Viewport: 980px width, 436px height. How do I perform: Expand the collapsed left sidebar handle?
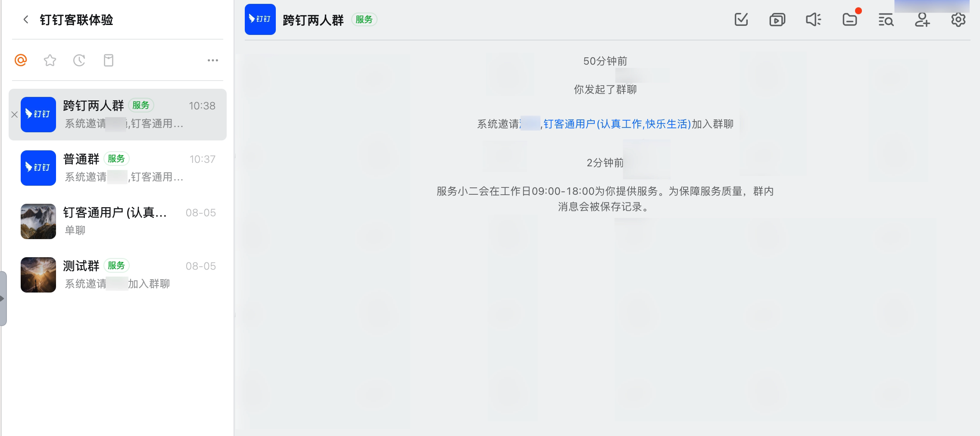coord(3,299)
